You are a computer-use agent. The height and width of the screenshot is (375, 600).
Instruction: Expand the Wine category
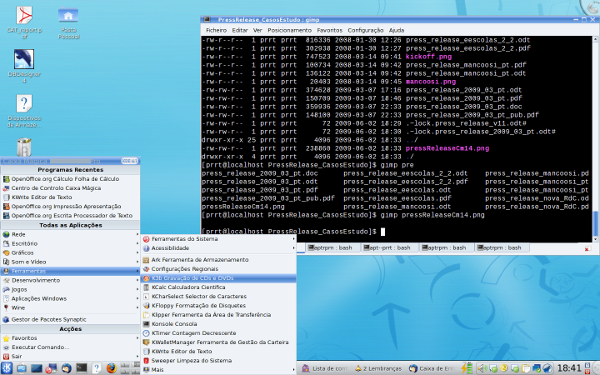coord(70,308)
